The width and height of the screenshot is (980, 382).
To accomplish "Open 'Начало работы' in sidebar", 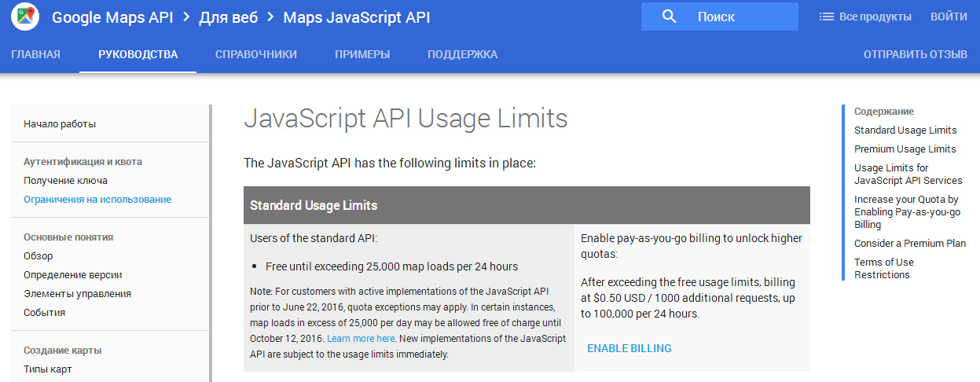I will click(x=60, y=123).
